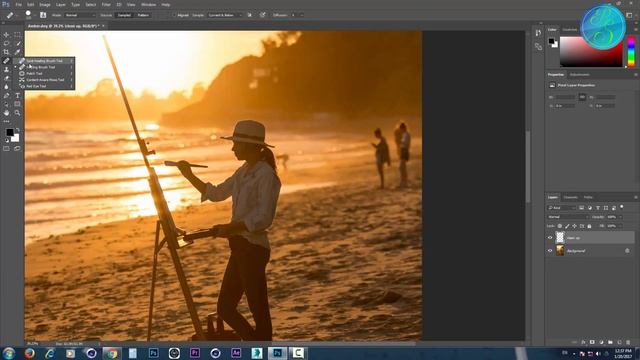Switch to the Channels tab
This screenshot has width=640, height=360.
570,198
